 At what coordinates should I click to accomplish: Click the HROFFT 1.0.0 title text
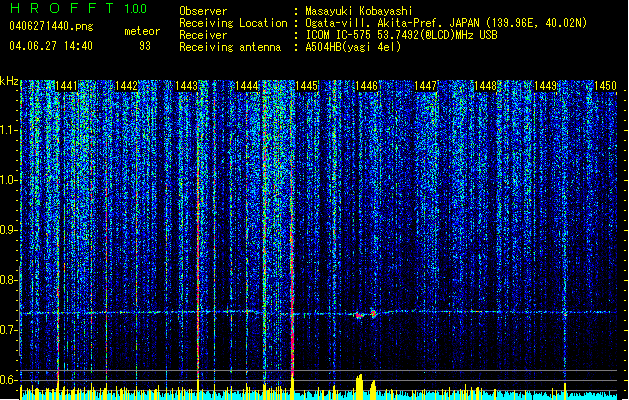[79, 8]
